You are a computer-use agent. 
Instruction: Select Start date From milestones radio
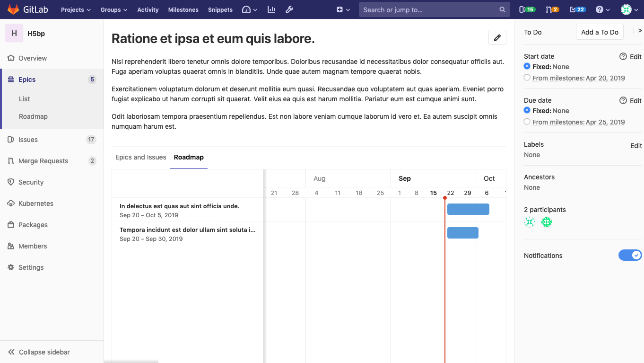tap(527, 78)
